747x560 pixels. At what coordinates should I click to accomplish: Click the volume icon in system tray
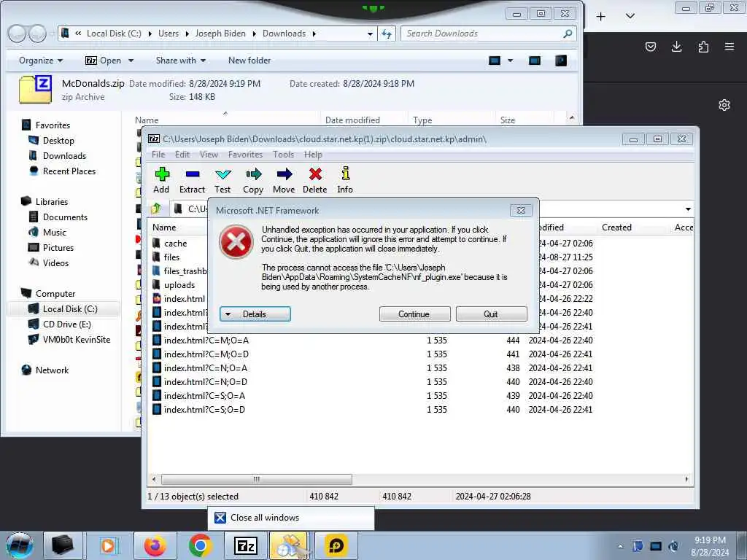point(673,545)
